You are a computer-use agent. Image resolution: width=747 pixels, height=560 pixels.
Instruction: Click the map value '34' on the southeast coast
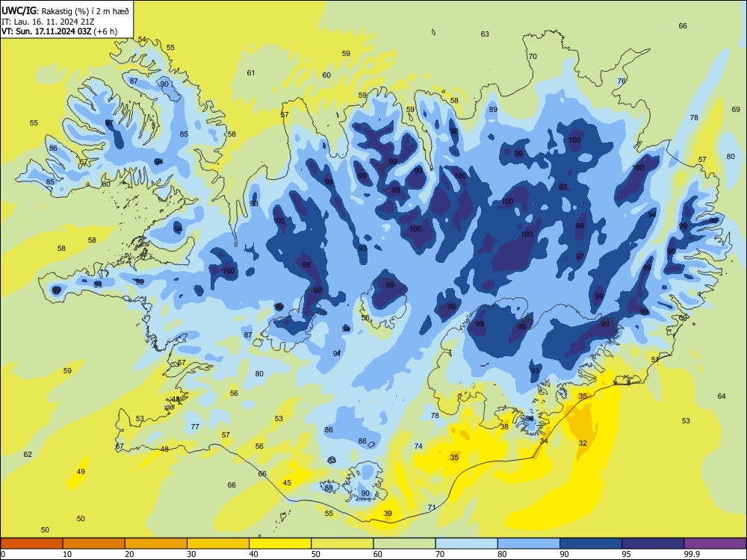pyautogui.click(x=544, y=441)
